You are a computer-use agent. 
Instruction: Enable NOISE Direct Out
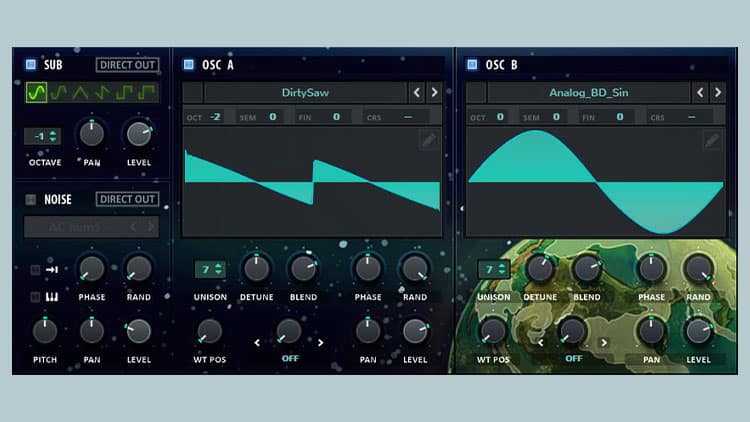point(127,199)
